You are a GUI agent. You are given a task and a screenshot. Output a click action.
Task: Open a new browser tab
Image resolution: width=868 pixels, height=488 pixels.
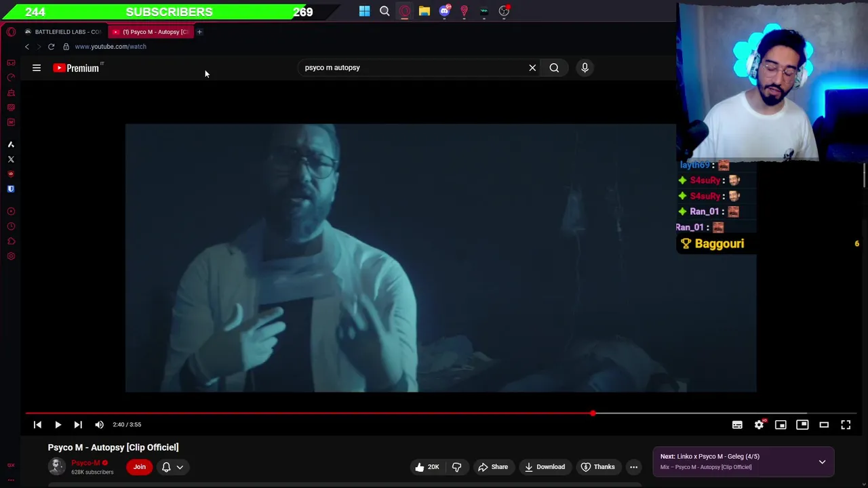199,32
